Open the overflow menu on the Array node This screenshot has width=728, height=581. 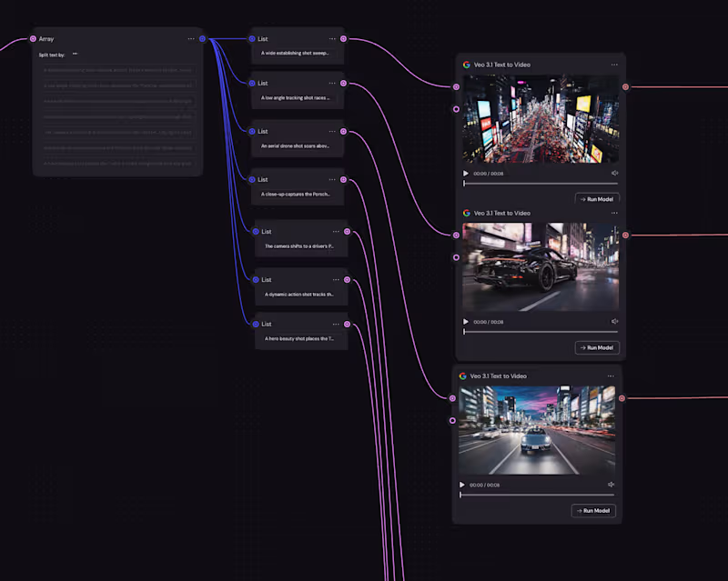pyautogui.click(x=191, y=38)
